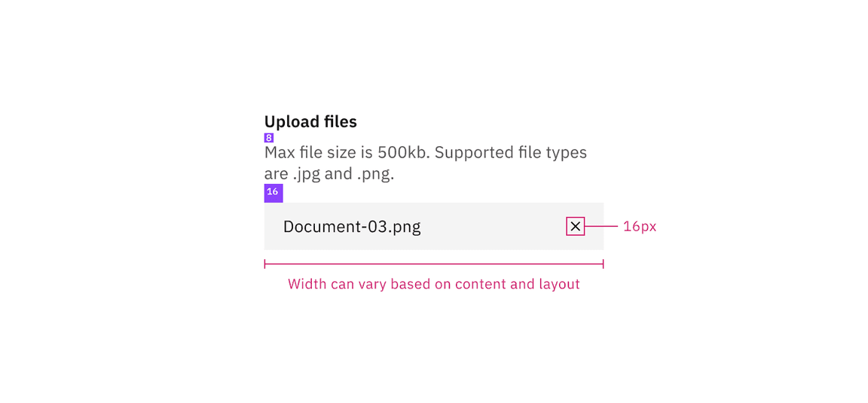The height and width of the screenshot is (403, 868).
Task: Click the Document-03.png file name
Action: point(352,227)
